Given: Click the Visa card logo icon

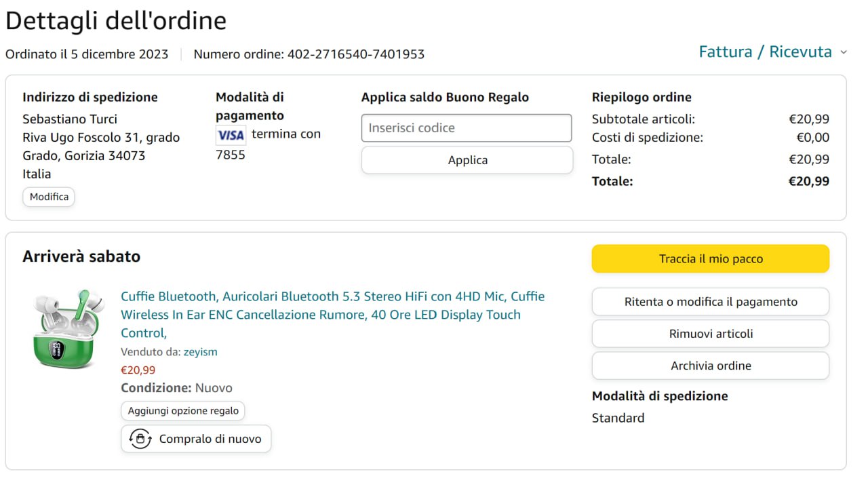Looking at the screenshot, I should pos(231,135).
